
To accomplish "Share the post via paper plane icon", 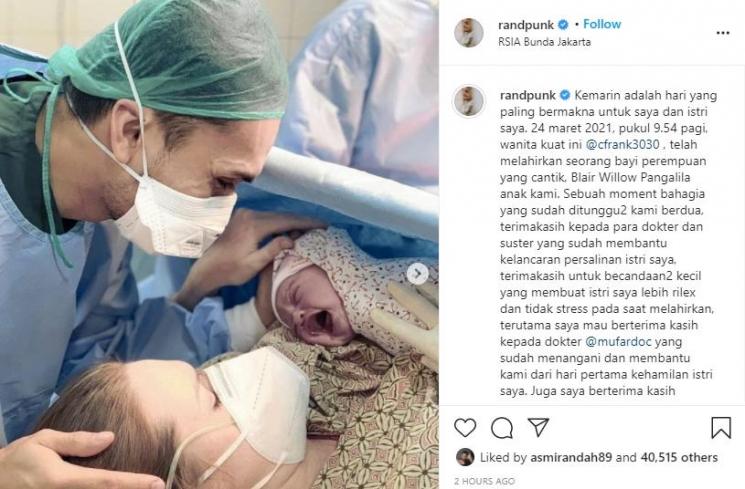I will pyautogui.click(x=538, y=427).
